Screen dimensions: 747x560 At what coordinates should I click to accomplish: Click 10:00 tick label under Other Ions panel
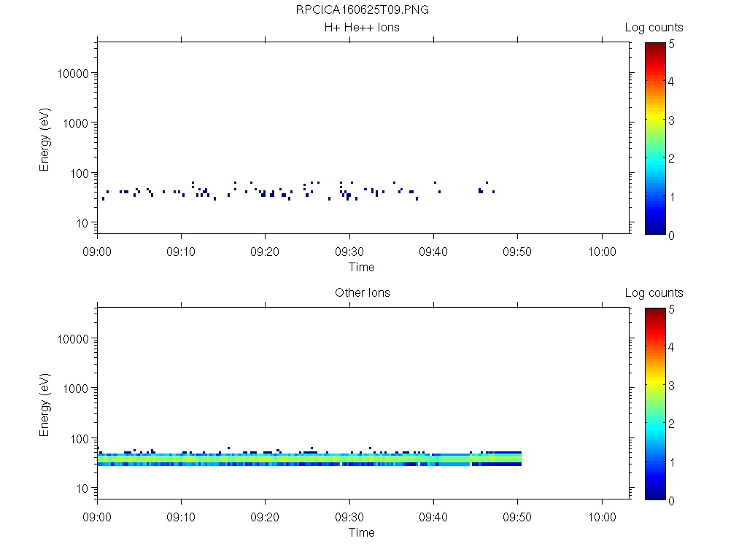click(x=602, y=517)
